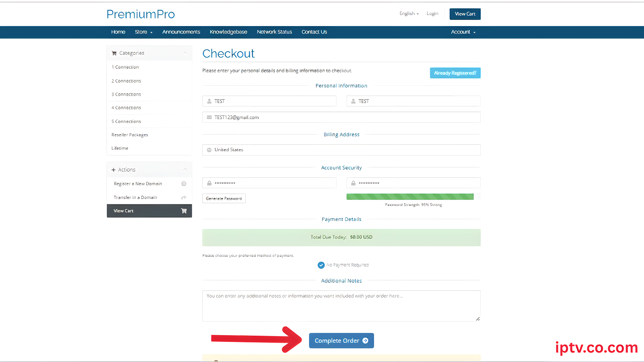Click Password Strength 95% Strong text
The image size is (644, 362).
[413, 205]
